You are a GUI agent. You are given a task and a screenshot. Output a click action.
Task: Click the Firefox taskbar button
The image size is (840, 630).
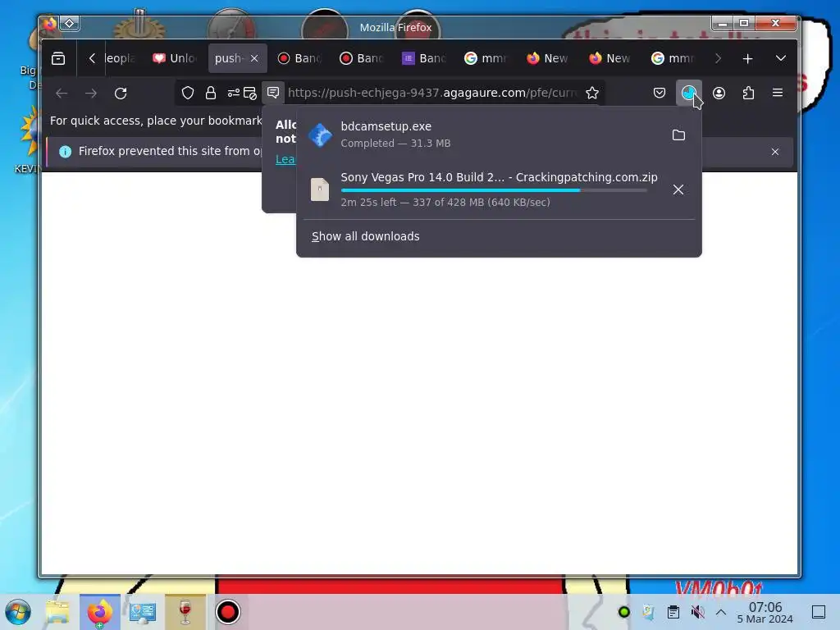tap(99, 612)
